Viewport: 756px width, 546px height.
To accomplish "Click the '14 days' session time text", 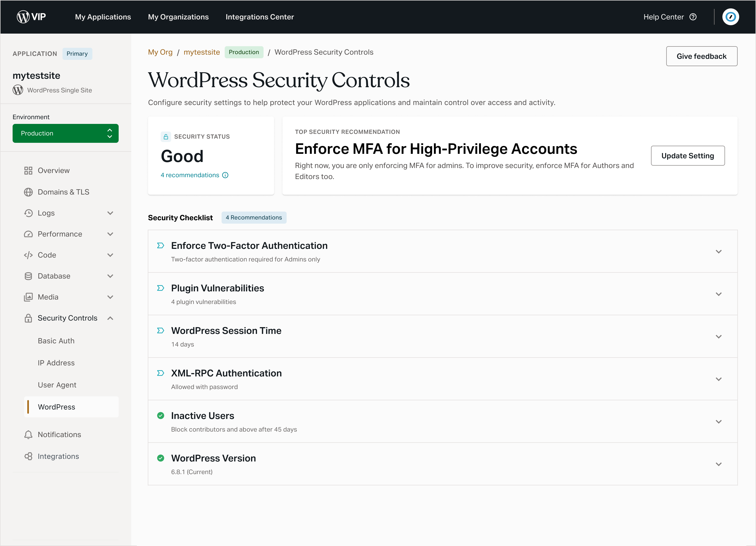I will (x=182, y=344).
